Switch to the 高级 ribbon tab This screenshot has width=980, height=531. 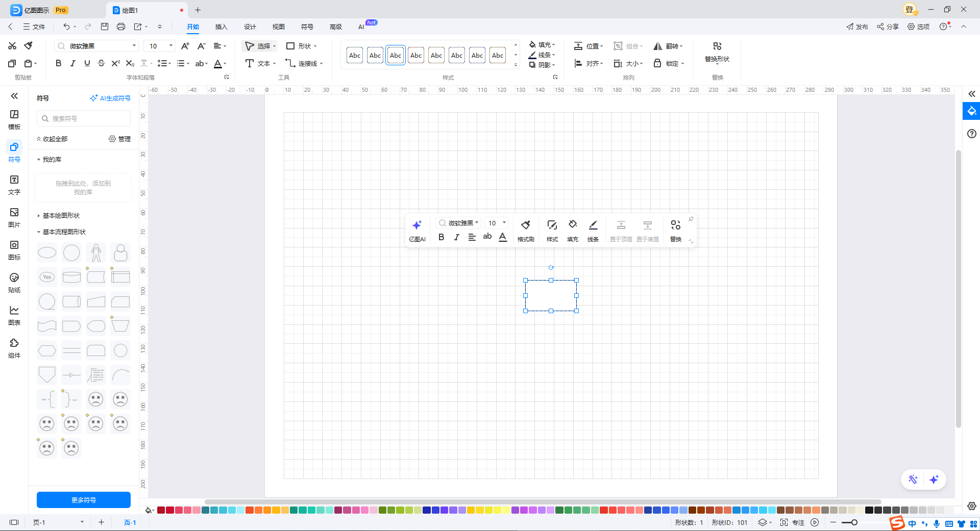point(336,27)
